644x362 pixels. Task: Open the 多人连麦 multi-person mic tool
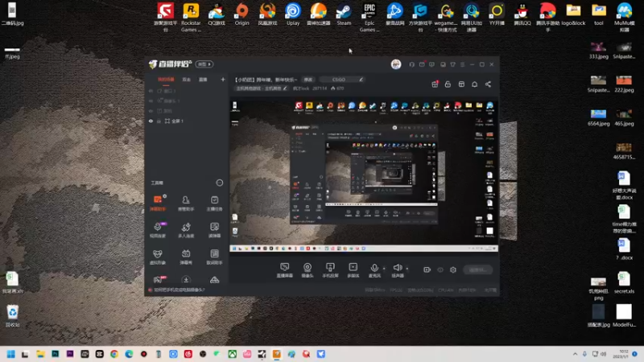click(186, 230)
